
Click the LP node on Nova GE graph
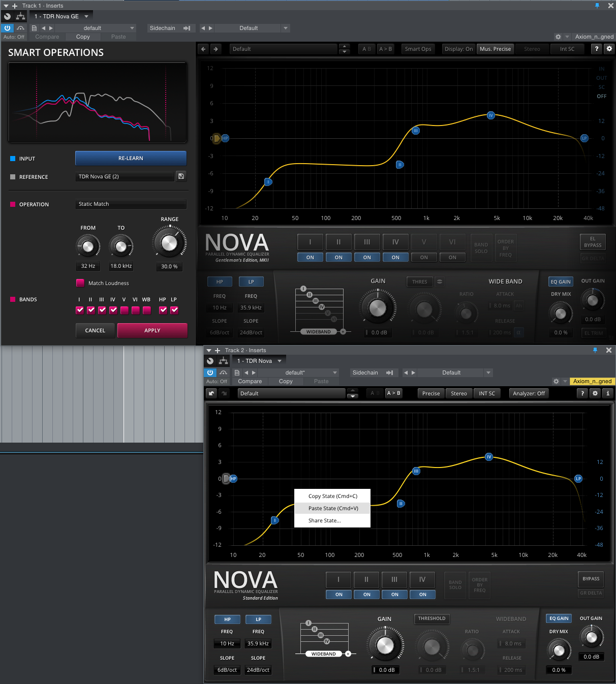click(584, 138)
